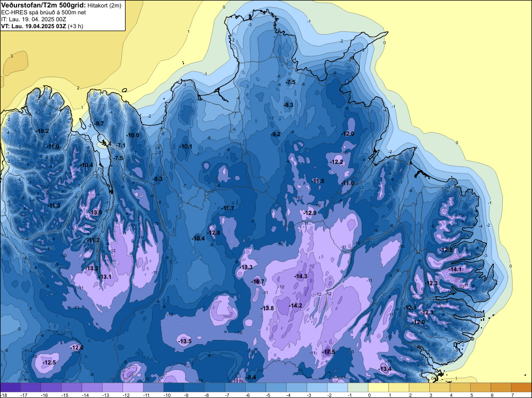Click the initial time line 'IT: Lau. 19. 04. 2025 00Z'
This screenshot has height=398, width=532.
tap(34, 19)
